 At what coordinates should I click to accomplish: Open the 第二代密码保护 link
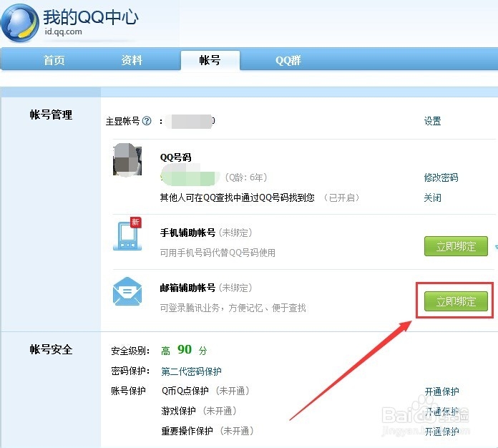pyautogui.click(x=191, y=371)
